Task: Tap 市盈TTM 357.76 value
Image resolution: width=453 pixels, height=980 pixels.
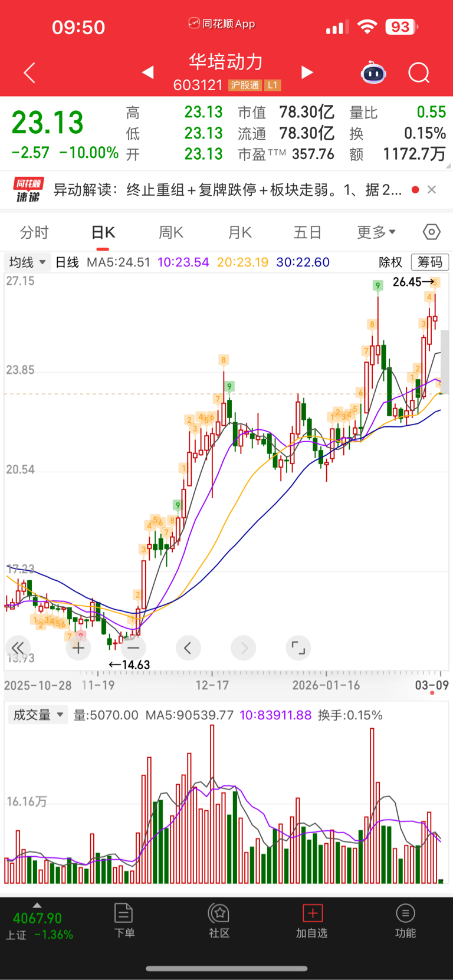Action: coord(313,154)
